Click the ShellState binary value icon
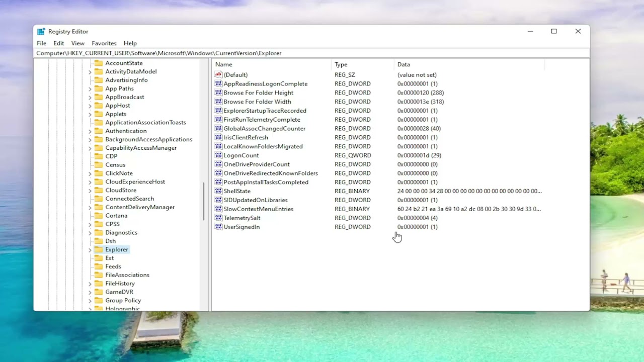This screenshot has height=362, width=644. pos(218,191)
